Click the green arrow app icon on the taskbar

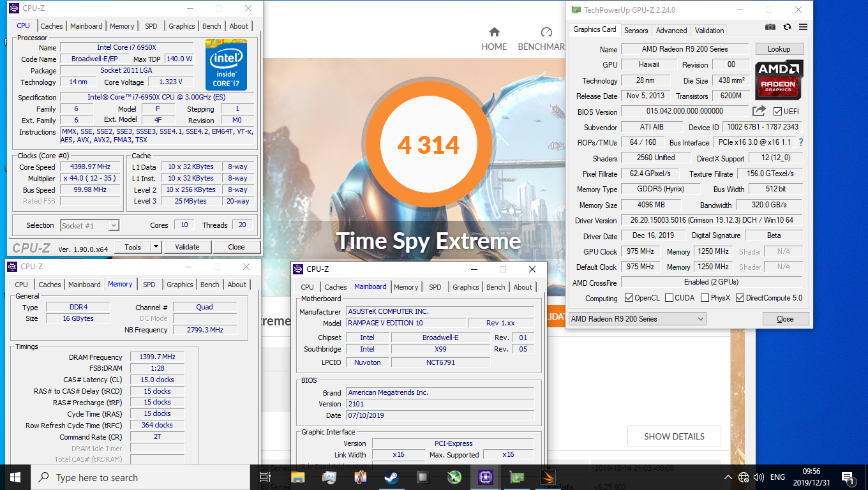click(454, 477)
